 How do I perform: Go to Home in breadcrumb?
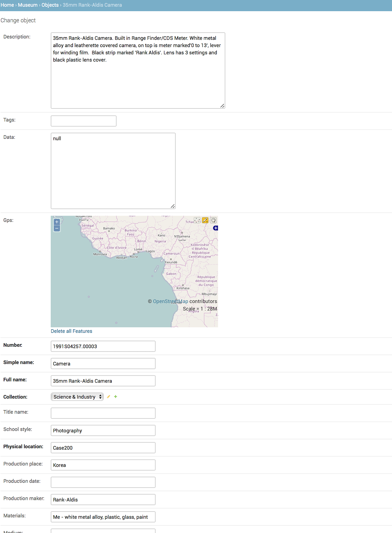coord(7,5)
